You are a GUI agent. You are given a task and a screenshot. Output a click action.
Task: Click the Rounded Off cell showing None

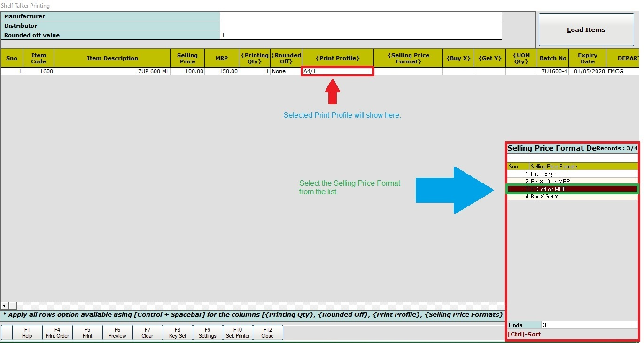coord(286,71)
